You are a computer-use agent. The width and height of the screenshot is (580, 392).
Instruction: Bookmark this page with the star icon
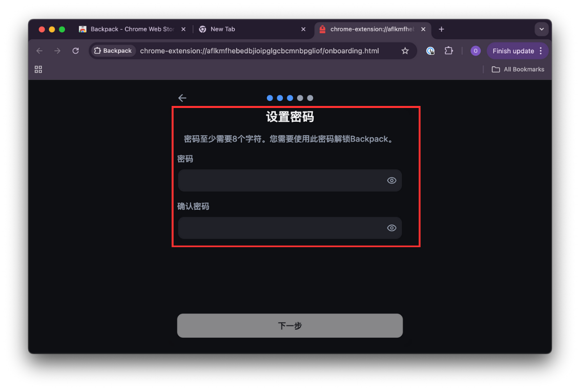(405, 51)
